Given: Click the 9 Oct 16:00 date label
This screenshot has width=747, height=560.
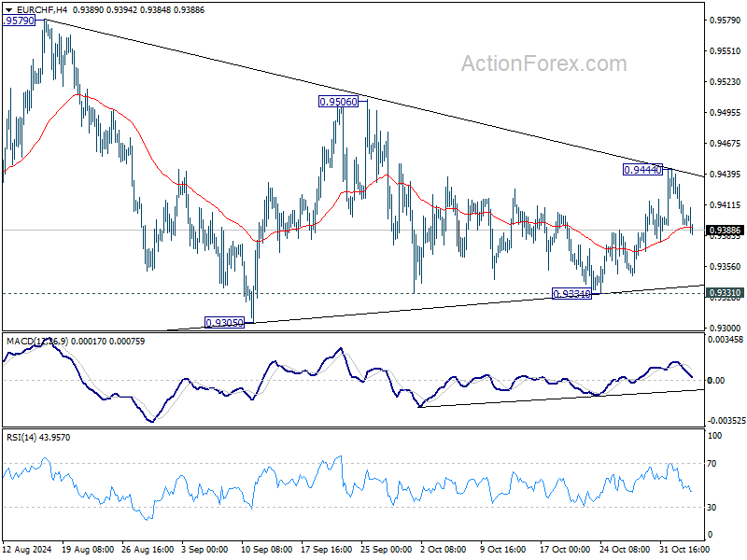Looking at the screenshot, I should tap(502, 550).
